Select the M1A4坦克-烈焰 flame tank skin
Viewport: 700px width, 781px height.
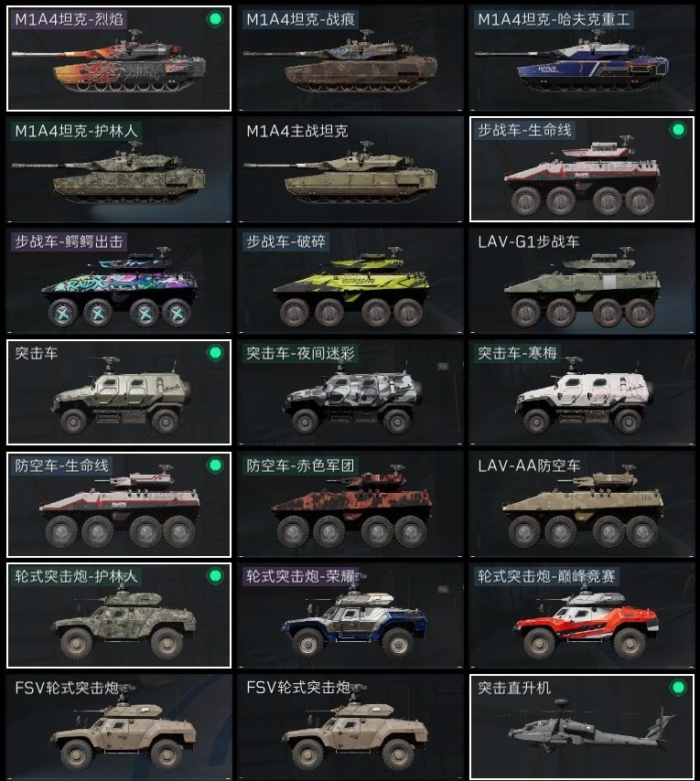pos(119,59)
